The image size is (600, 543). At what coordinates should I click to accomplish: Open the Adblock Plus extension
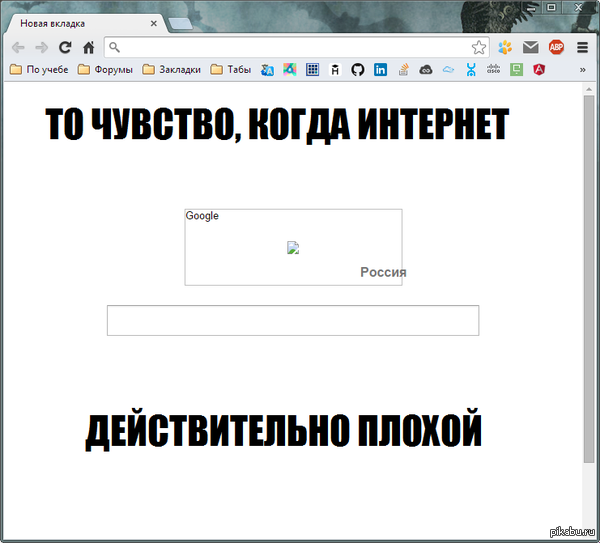[556, 47]
